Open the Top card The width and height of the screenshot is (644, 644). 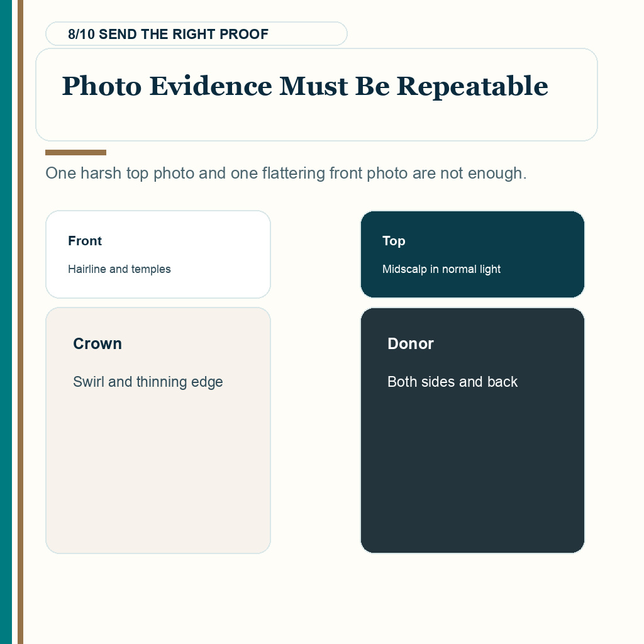click(x=472, y=254)
